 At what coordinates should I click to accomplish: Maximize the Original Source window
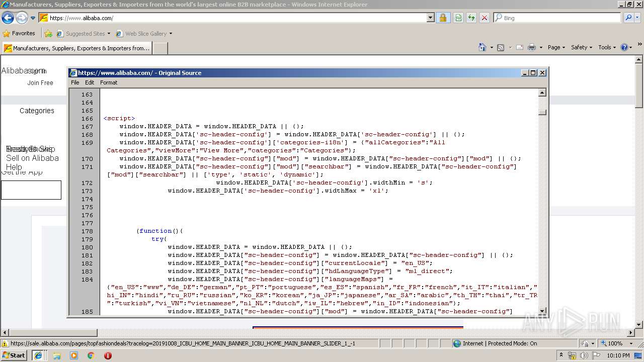point(533,73)
